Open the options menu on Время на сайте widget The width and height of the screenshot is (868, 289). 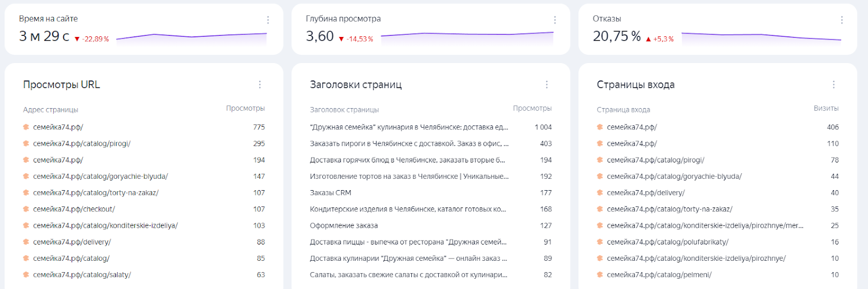coord(268,20)
